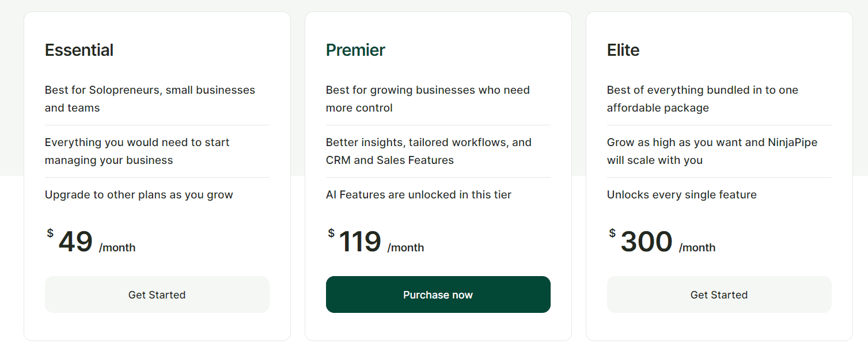The width and height of the screenshot is (868, 352).
Task: Click Upgrade to other plans text on Essential
Action: [139, 194]
